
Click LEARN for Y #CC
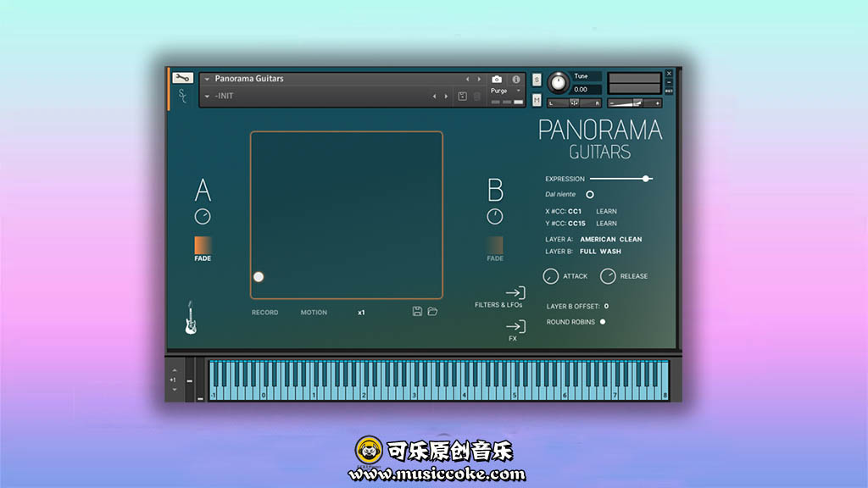pyautogui.click(x=606, y=224)
